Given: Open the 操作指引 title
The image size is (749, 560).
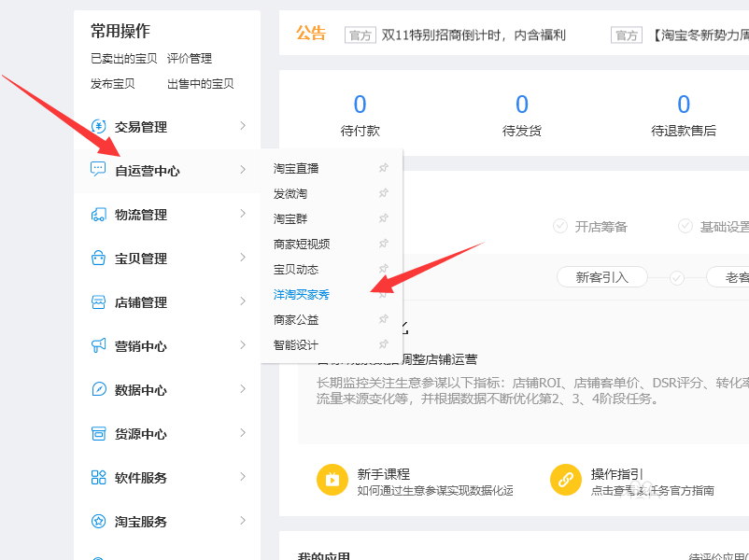Looking at the screenshot, I should click(617, 474).
